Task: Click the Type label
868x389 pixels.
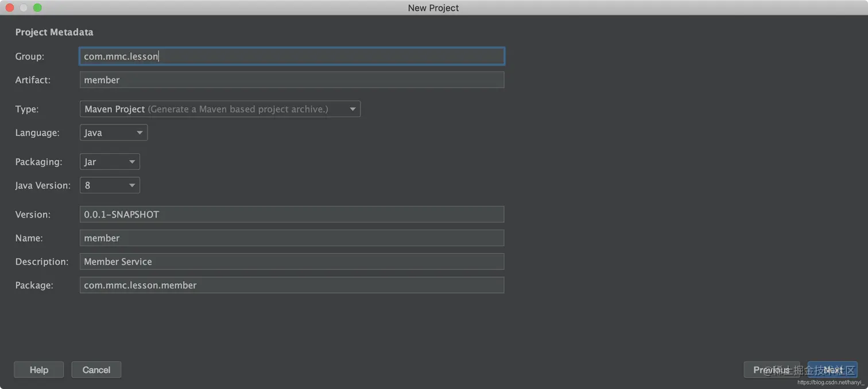Action: tap(27, 109)
